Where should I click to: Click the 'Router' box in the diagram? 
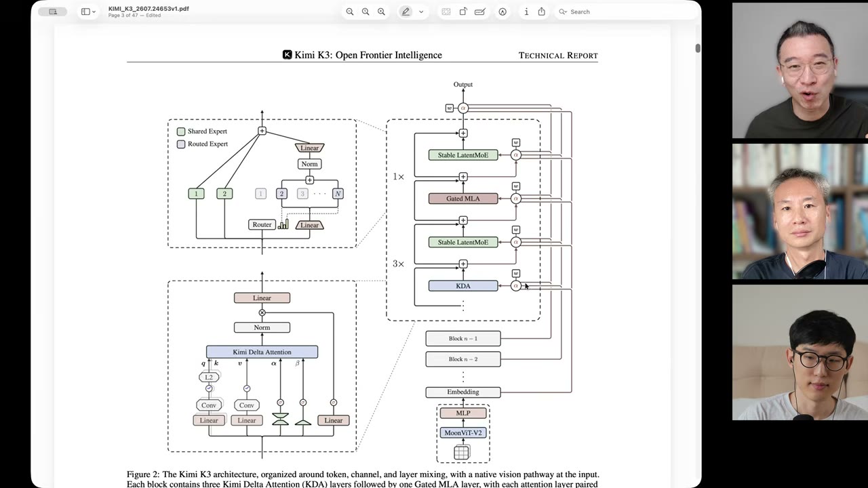262,225
